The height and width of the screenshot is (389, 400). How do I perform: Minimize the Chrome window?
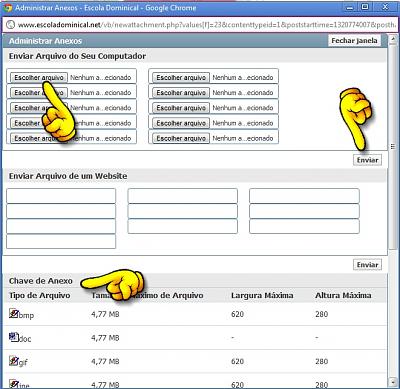tap(350, 7)
